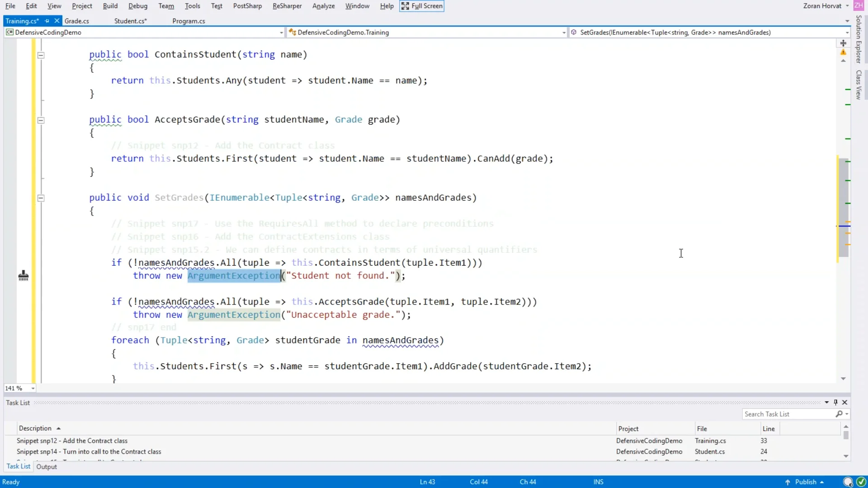Click the Publish up-arrow icon in status bar

tap(788, 482)
